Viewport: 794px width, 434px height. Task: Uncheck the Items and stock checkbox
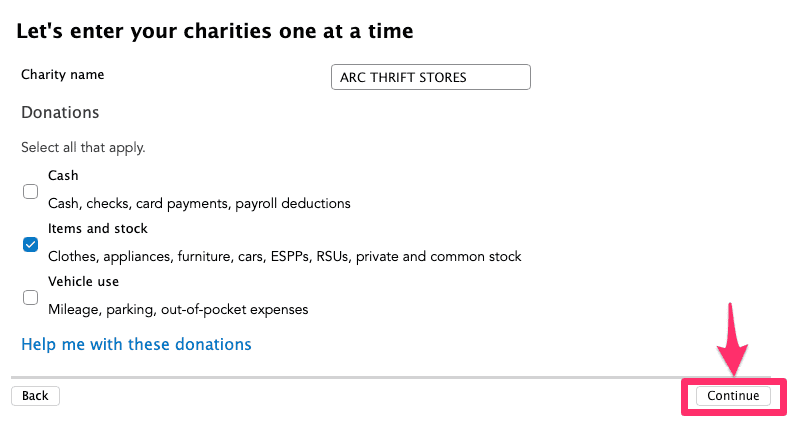click(31, 243)
